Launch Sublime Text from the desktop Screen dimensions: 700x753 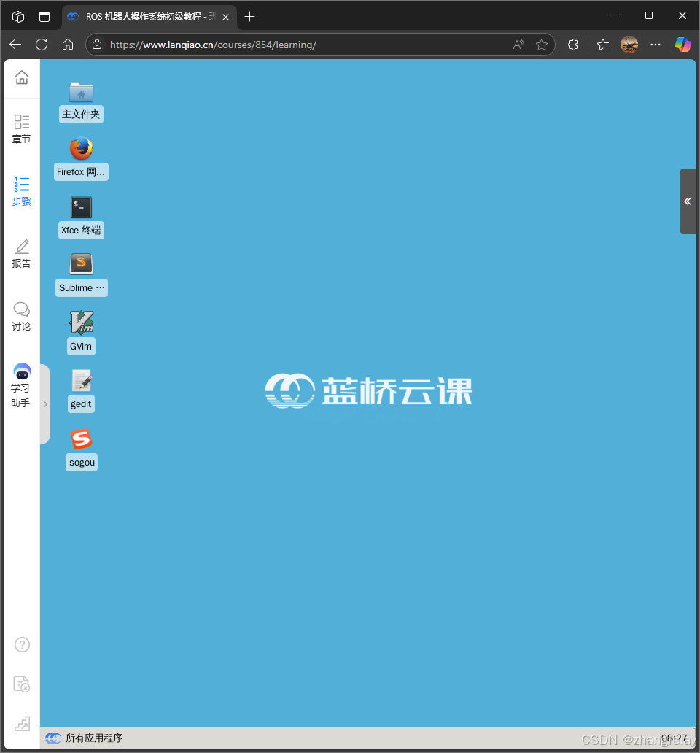click(81, 274)
